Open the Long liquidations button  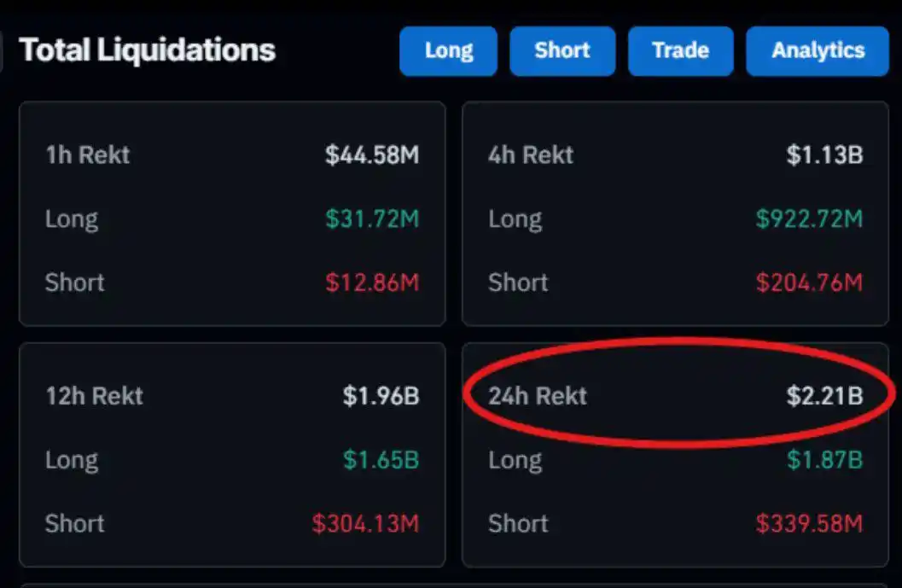click(x=449, y=50)
